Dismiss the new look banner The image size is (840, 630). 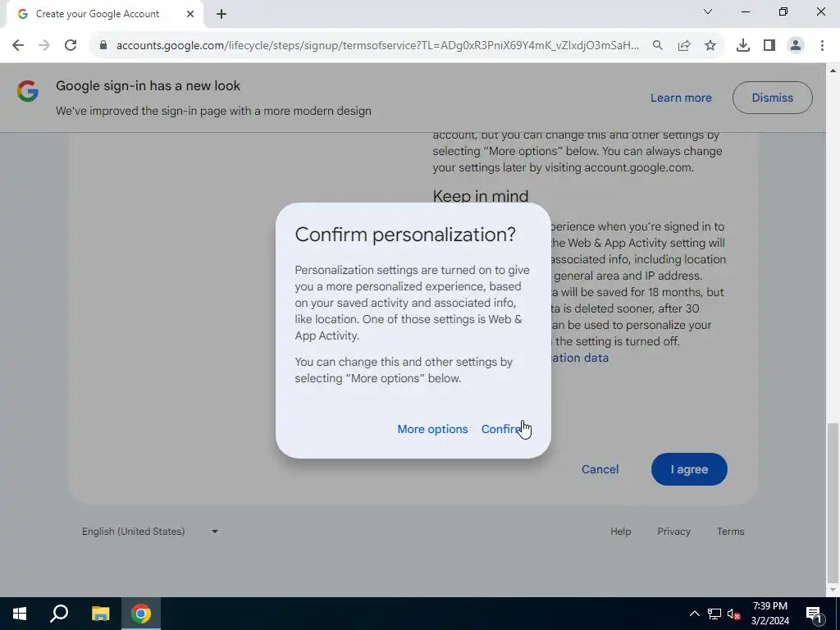(772, 98)
